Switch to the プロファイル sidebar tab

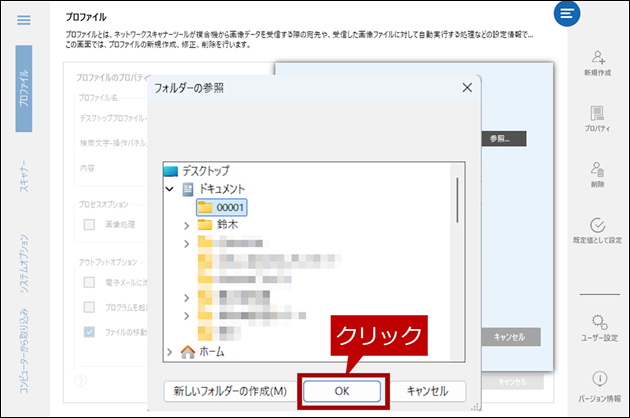pos(25,88)
